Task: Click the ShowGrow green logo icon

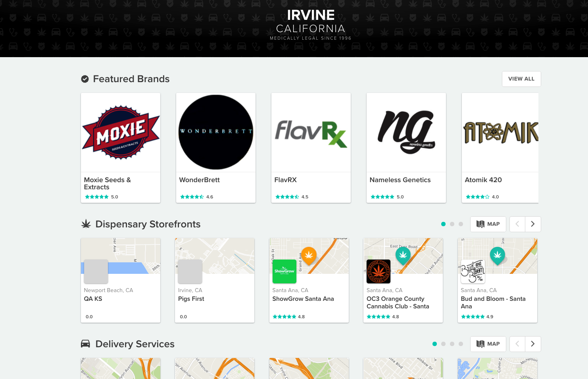Action: [284, 271]
